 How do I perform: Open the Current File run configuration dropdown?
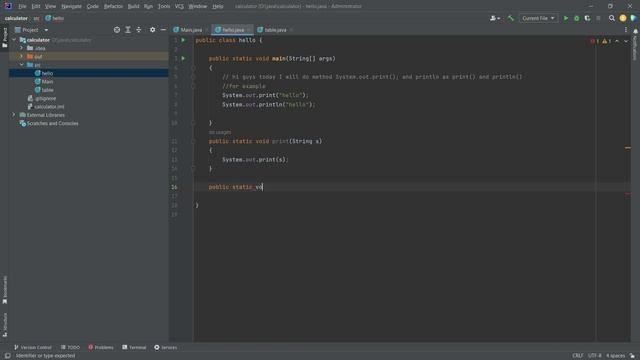pos(538,18)
